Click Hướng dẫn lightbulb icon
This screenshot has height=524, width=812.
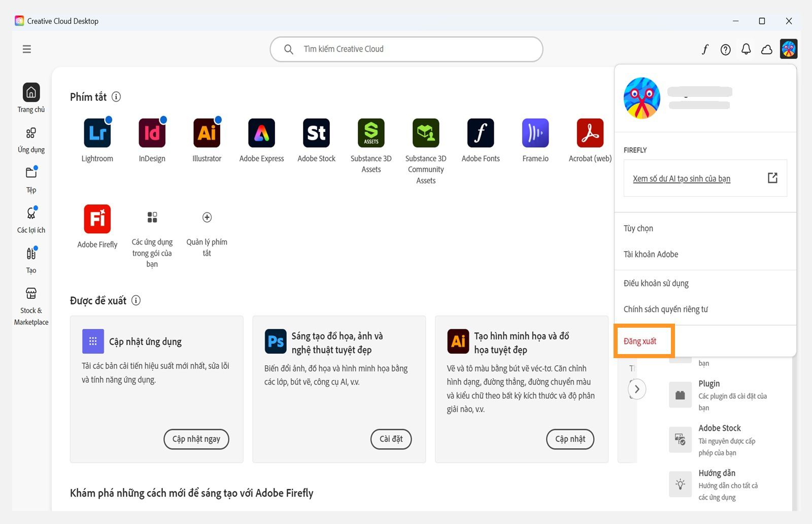(x=681, y=484)
